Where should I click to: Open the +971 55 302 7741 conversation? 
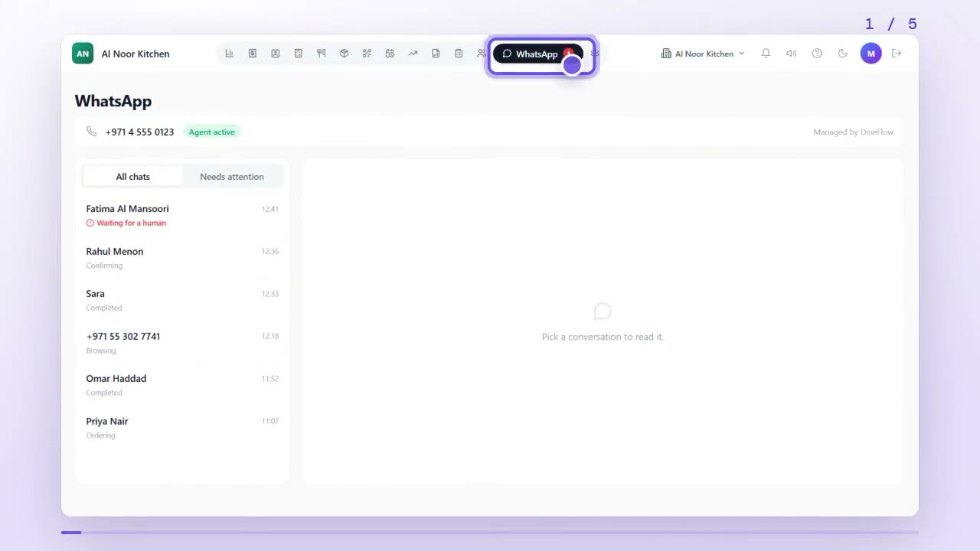pyautogui.click(x=182, y=343)
